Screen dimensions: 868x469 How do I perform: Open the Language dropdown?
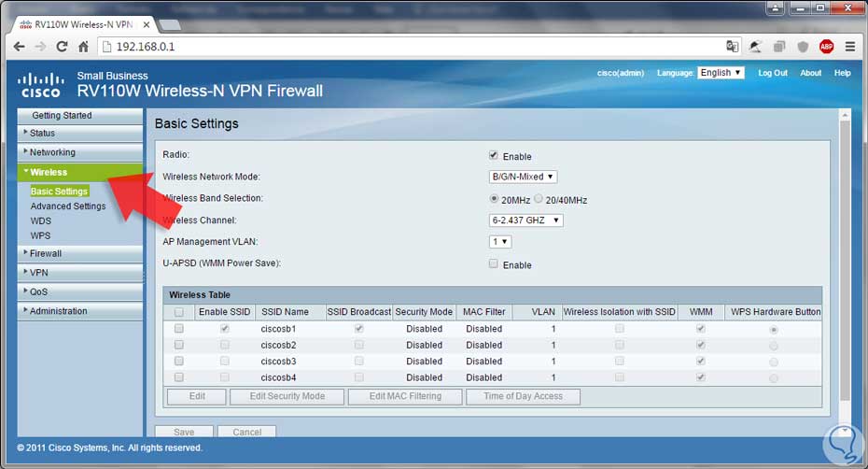click(721, 73)
